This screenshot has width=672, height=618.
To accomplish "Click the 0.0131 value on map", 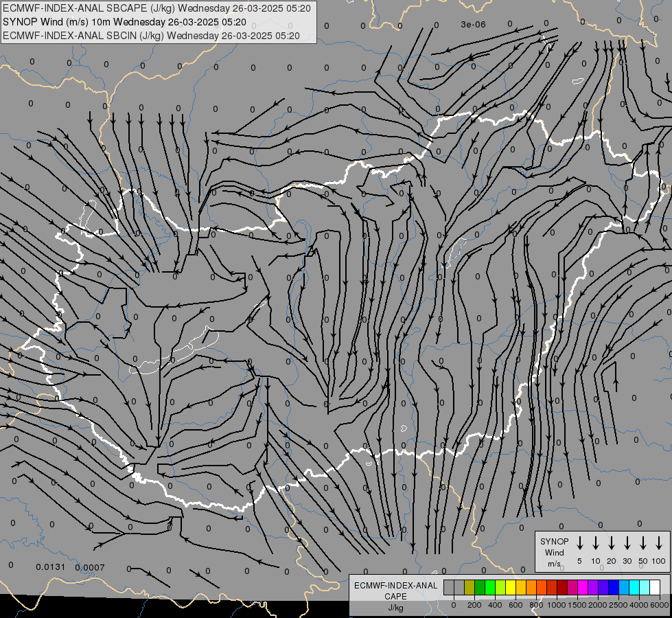I will pos(51,567).
